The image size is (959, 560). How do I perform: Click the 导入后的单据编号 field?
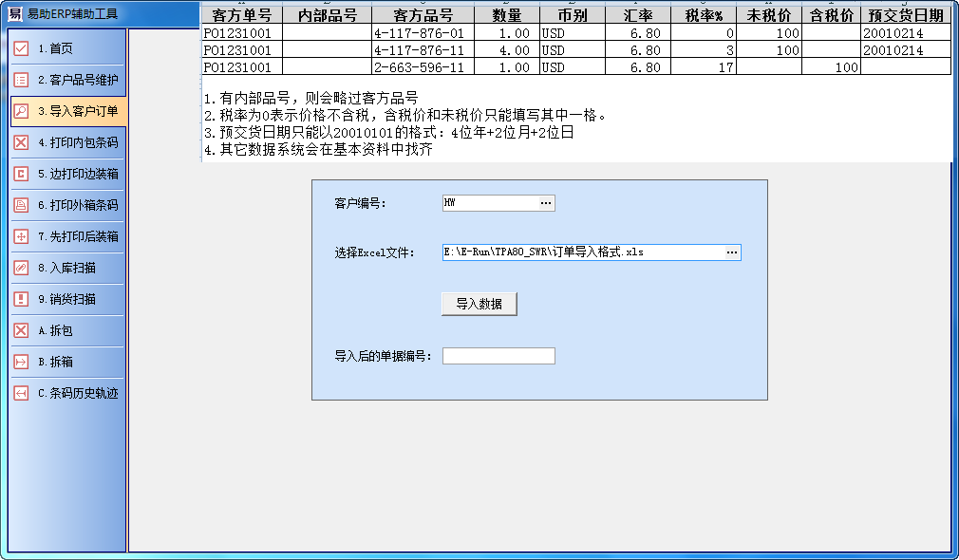(499, 356)
